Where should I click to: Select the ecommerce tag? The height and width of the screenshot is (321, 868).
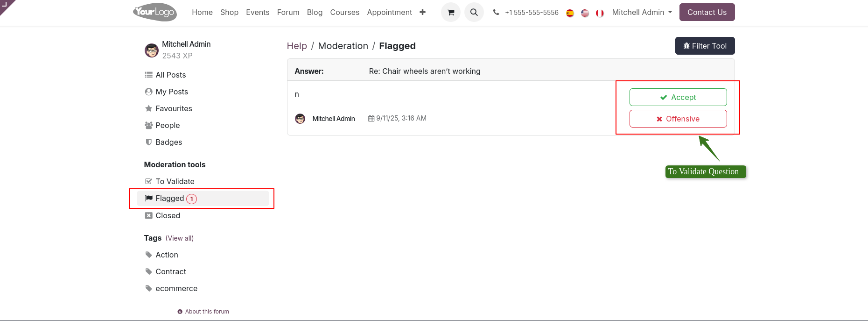pos(176,288)
